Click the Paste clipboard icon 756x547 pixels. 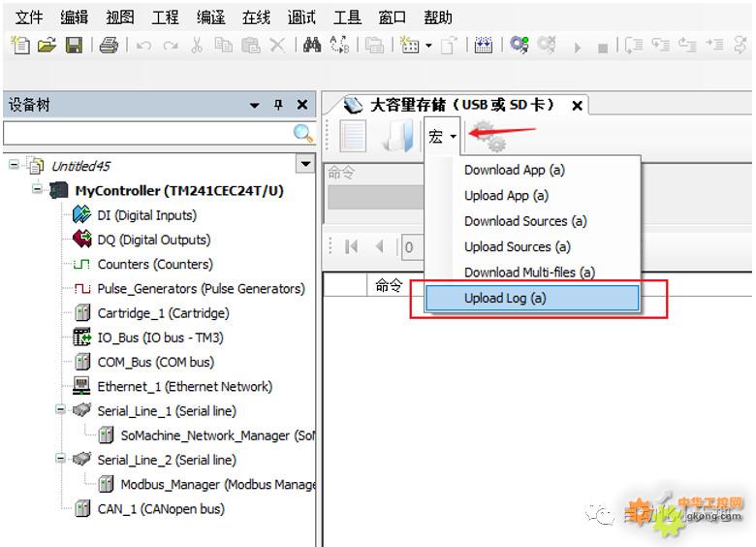(x=250, y=46)
